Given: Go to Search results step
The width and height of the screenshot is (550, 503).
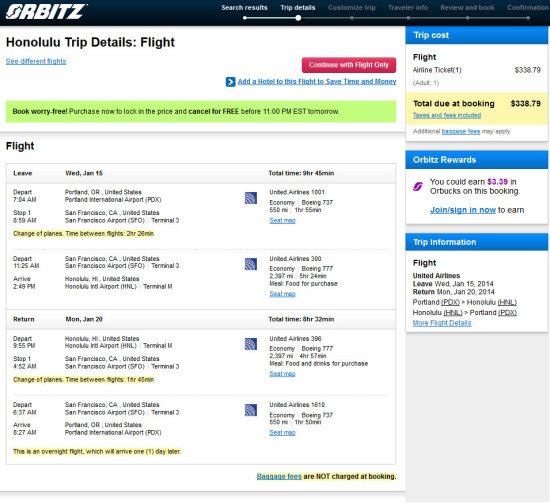Looking at the screenshot, I should [244, 8].
